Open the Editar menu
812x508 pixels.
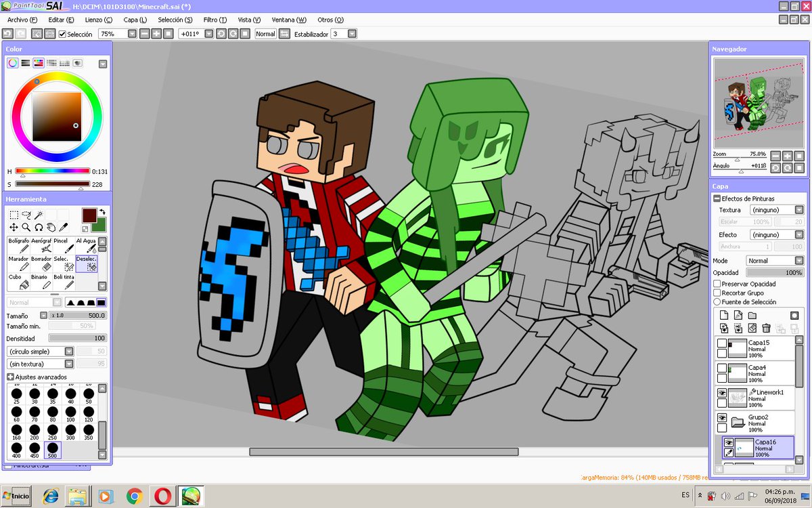[x=61, y=20]
